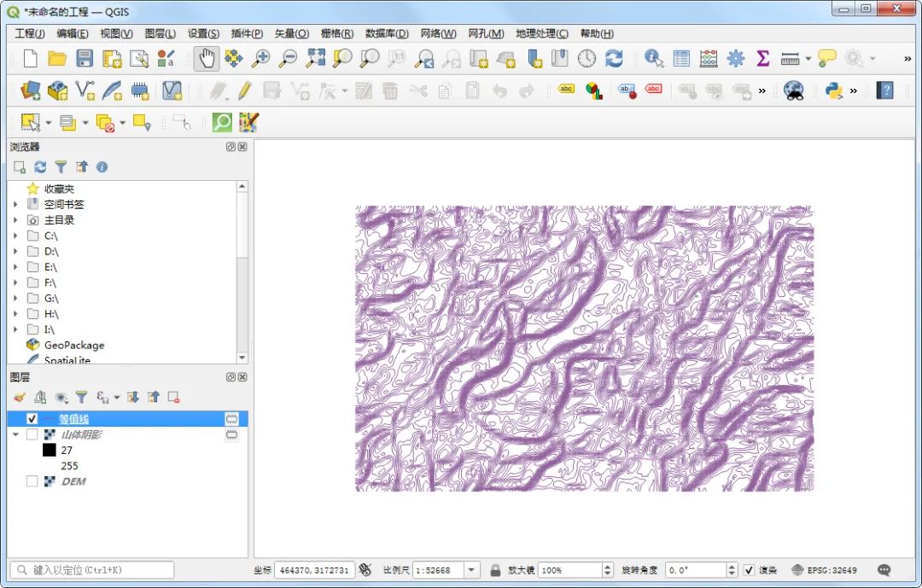
Task: Save the project with floppy icon
Action: (84, 58)
